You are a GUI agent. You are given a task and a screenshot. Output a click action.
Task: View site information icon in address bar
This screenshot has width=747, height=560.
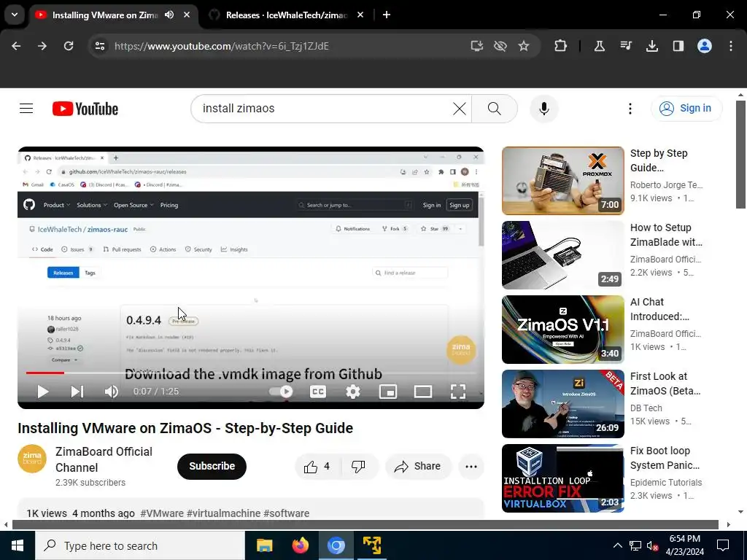pyautogui.click(x=100, y=46)
